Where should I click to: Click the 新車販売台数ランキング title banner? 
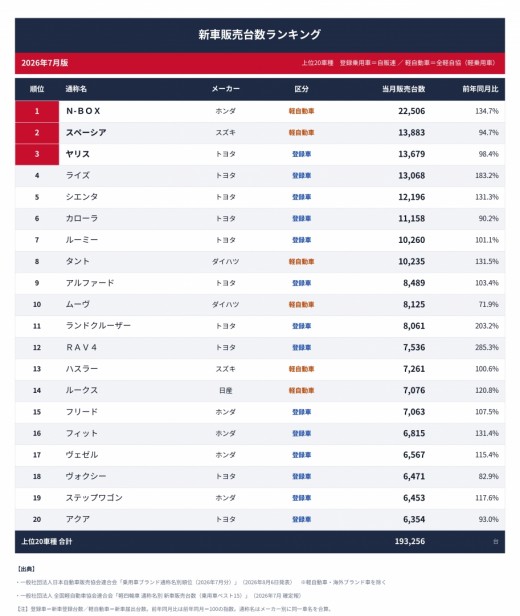260,35
